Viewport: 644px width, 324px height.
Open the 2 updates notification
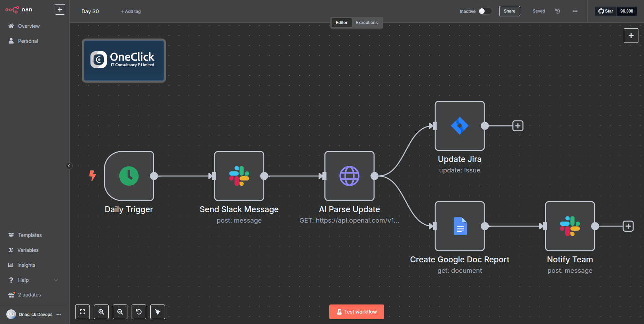(x=30, y=295)
